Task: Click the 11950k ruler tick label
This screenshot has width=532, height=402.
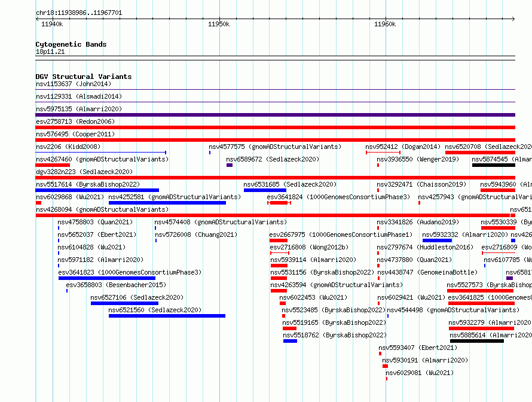Action: (x=219, y=24)
